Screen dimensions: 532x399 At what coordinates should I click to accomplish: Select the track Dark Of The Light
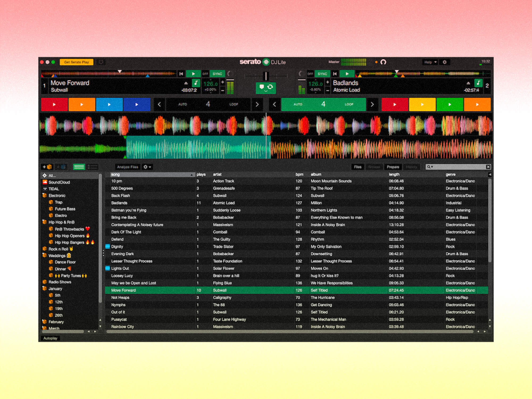pos(296,232)
